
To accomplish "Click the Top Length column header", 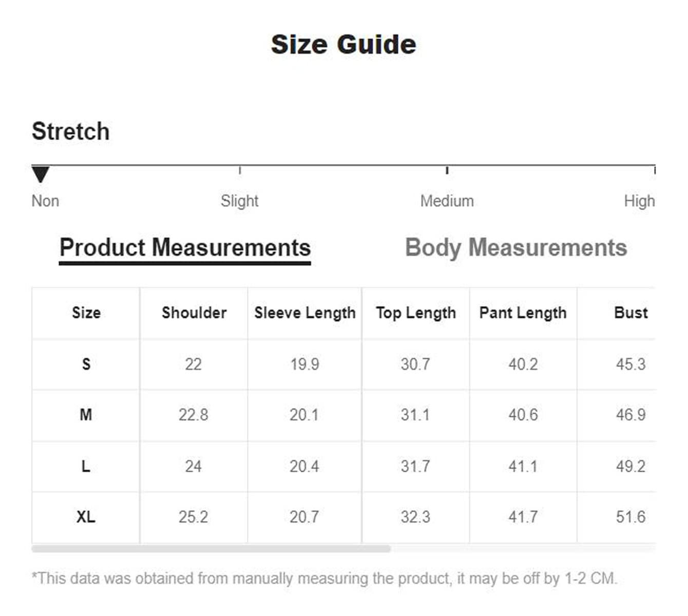I will click(416, 313).
